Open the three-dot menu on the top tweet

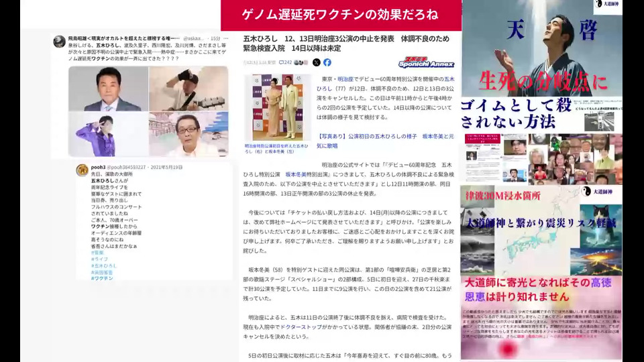pyautogui.click(x=225, y=38)
